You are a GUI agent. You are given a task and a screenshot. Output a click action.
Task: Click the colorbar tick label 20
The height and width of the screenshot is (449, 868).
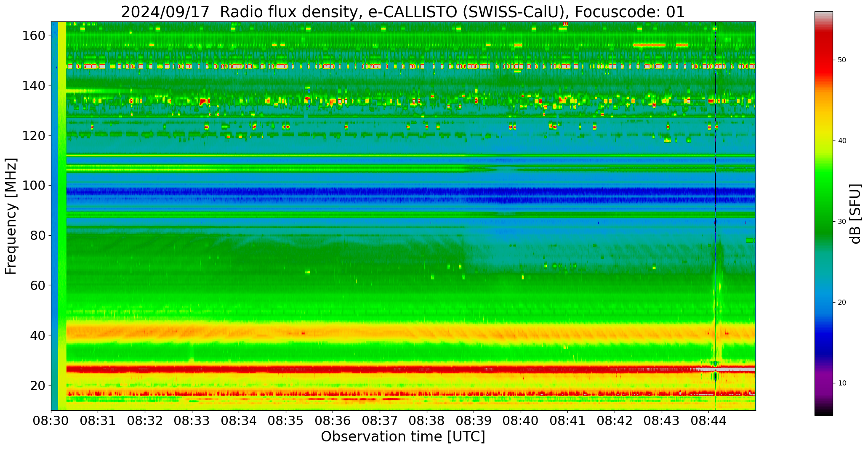coord(842,302)
